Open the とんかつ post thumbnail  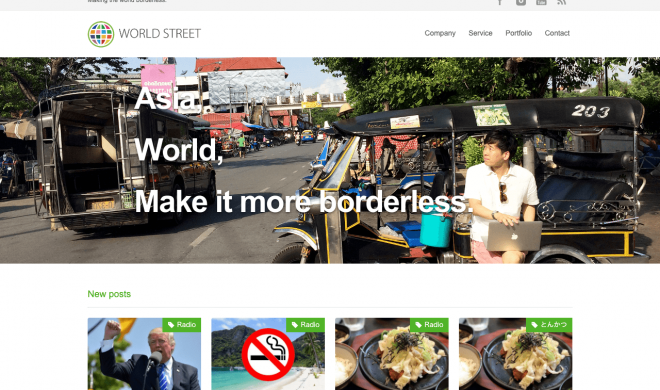coord(515,354)
